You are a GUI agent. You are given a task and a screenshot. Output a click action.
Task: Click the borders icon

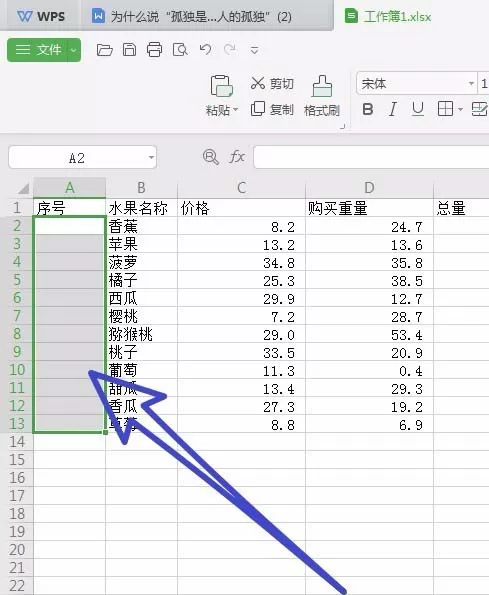click(x=445, y=109)
